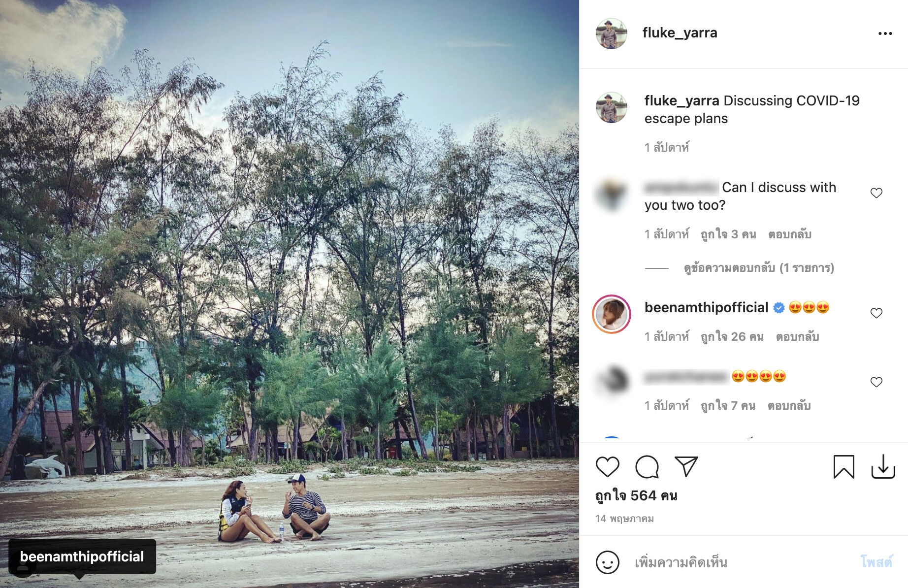Screen dimensions: 908x588
Task: Like the 'Can I discuss with you two too?' comment
Action: (x=876, y=193)
